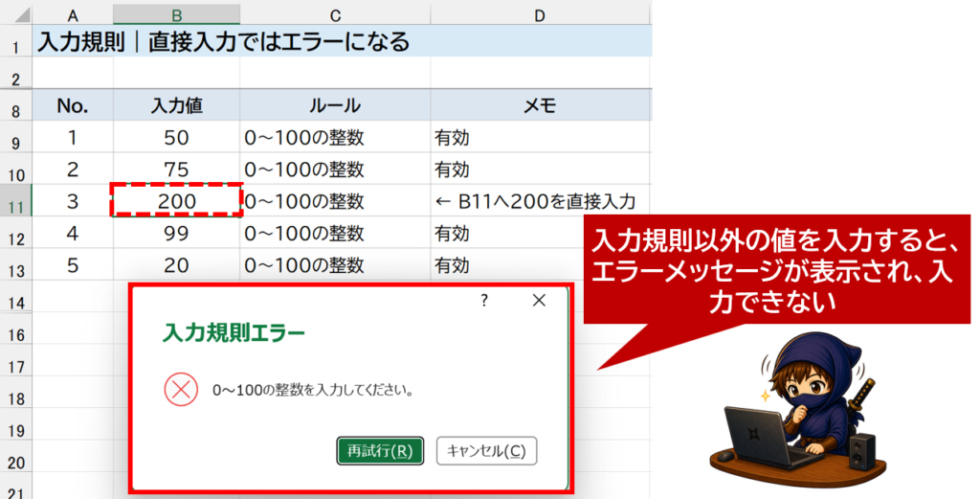Image resolution: width=980 pixels, height=499 pixels.
Task: Select row 8 header
Action: 16,105
